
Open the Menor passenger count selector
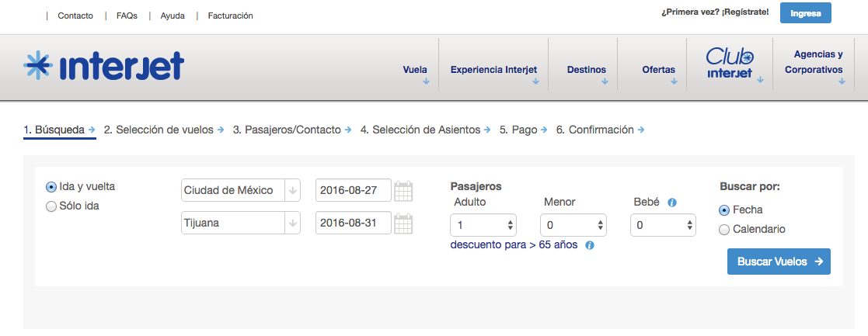[x=573, y=225]
